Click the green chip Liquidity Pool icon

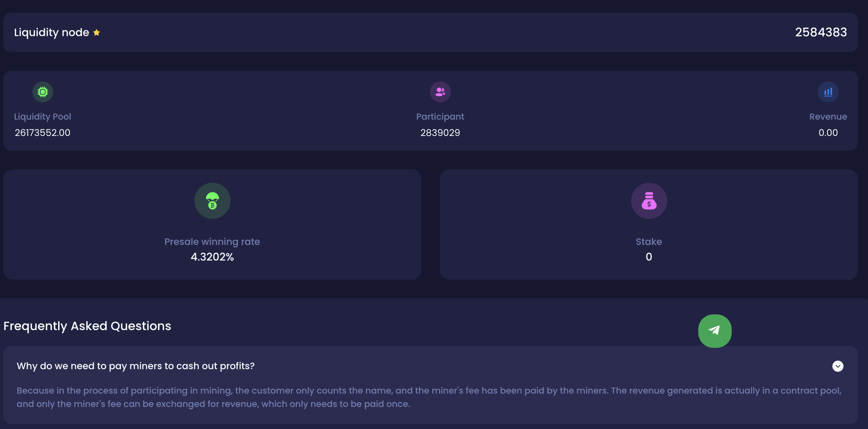(43, 92)
